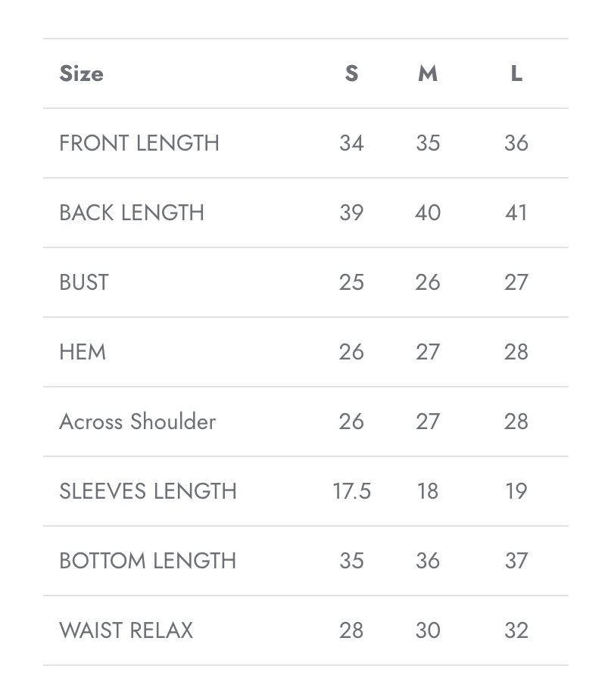Select the L size column header

point(516,73)
